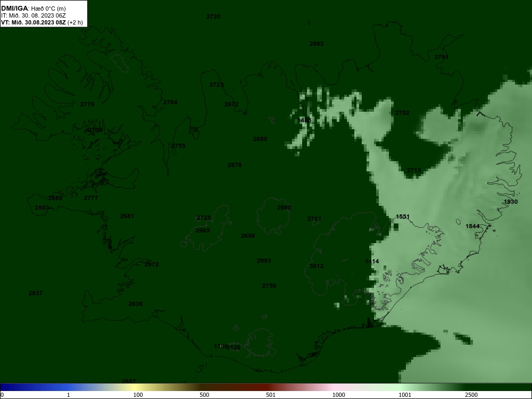Select the map value 2980
Viewport: 532px width, 399px height.
tap(284, 207)
